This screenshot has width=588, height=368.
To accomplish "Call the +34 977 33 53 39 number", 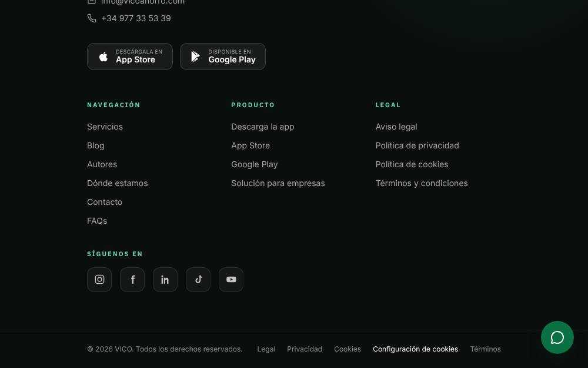I will [136, 18].
